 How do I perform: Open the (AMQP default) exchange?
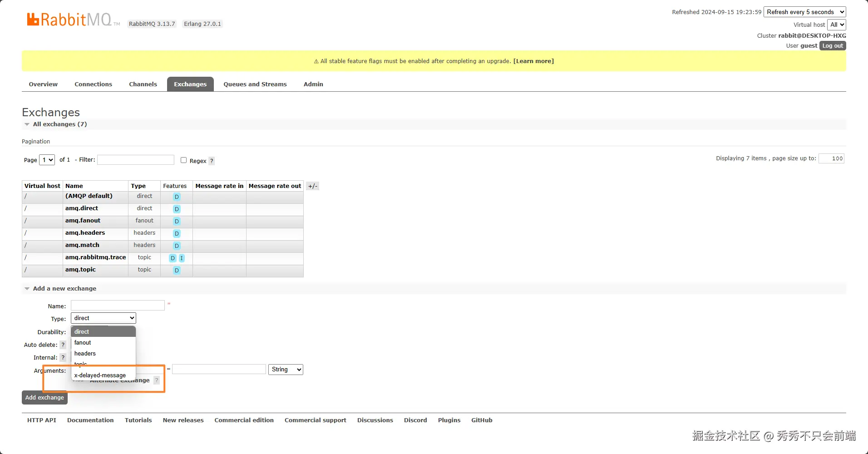(x=89, y=196)
